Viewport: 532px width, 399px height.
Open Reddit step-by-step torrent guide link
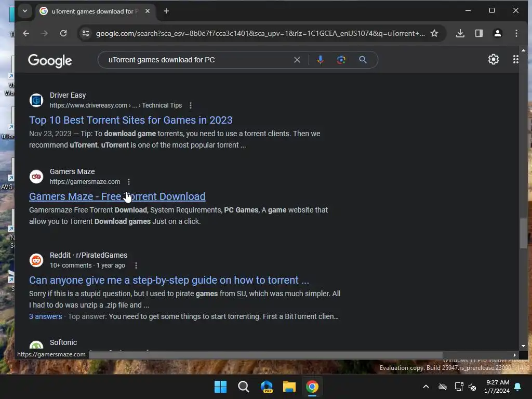169,280
